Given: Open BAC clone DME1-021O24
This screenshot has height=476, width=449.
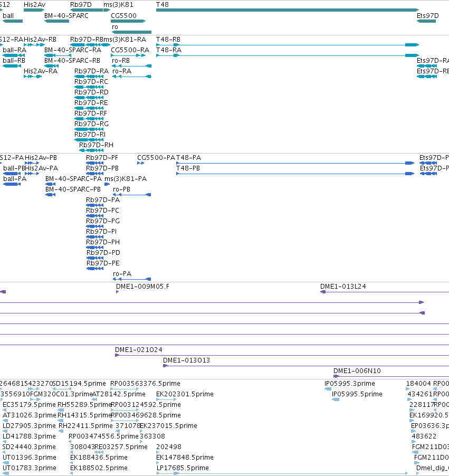Looking at the screenshot, I should [282, 355].
